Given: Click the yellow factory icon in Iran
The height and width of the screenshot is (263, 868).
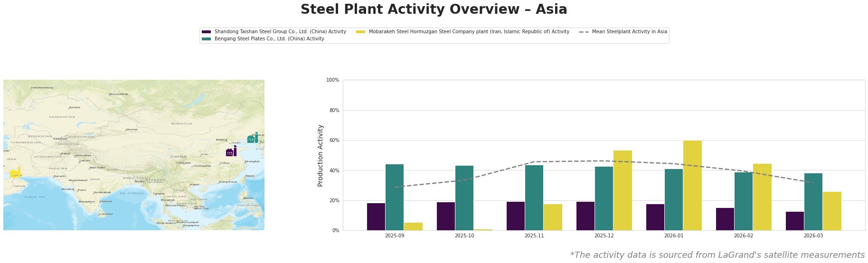Looking at the screenshot, I should (x=15, y=173).
